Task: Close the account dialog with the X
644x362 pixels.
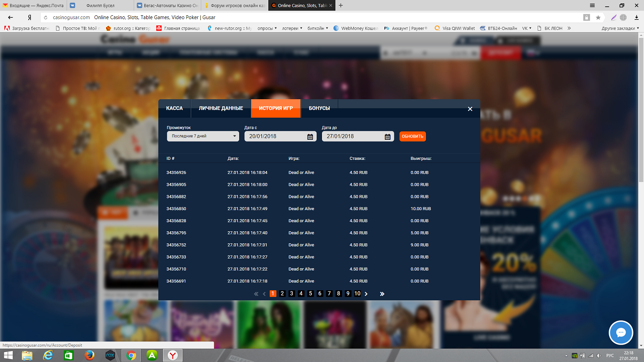Action: [470, 109]
